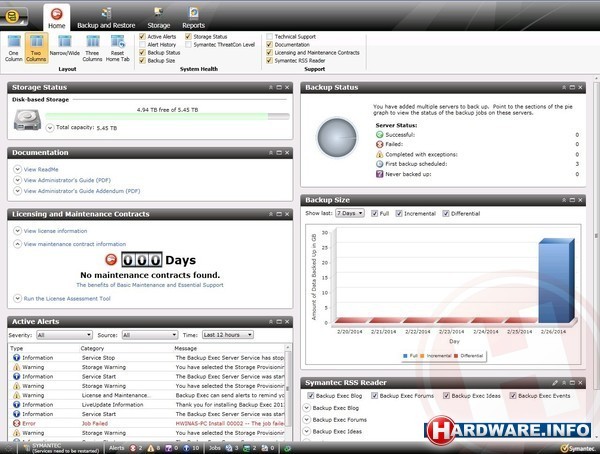The image size is (600, 454).
Task: Click the blue Full backup bar for 2/26/2014
Action: (x=556, y=281)
